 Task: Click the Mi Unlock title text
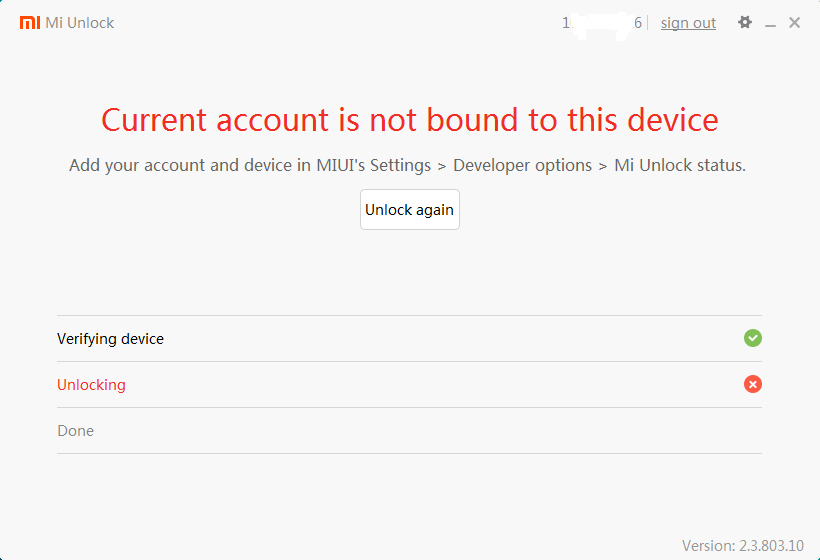click(x=80, y=23)
